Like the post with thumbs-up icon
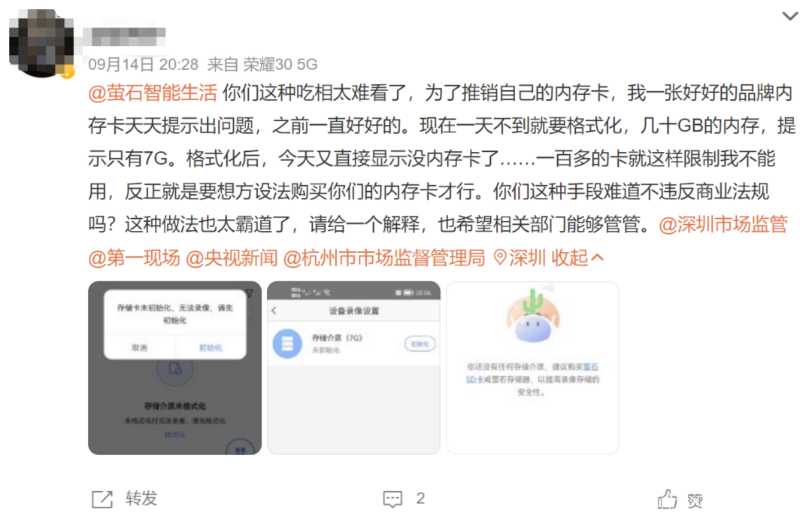Viewport: 812px width, 522px height. click(x=667, y=499)
